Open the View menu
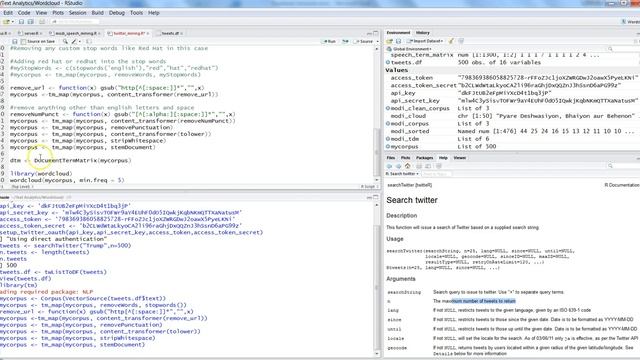Viewport: 640px width, 360px height. point(41,13)
